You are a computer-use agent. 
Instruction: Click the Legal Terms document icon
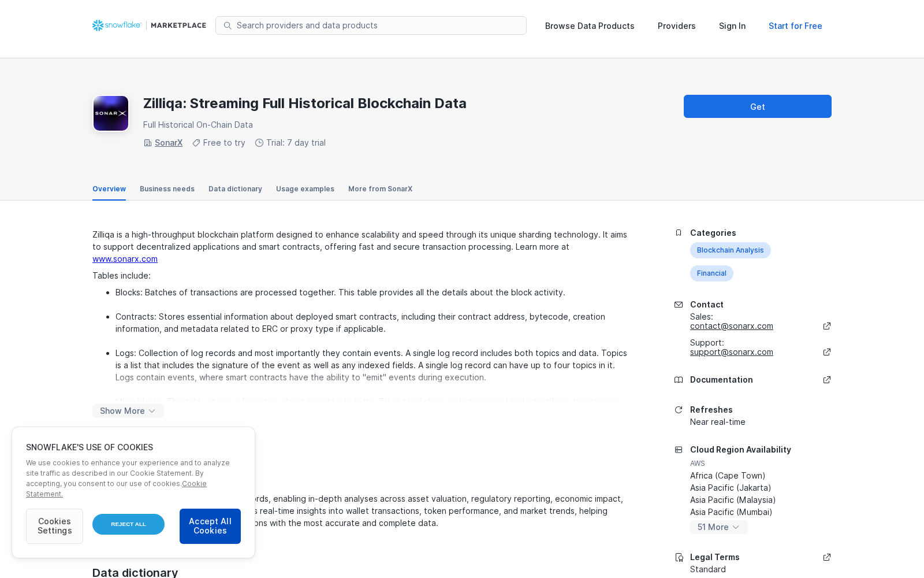(x=679, y=557)
